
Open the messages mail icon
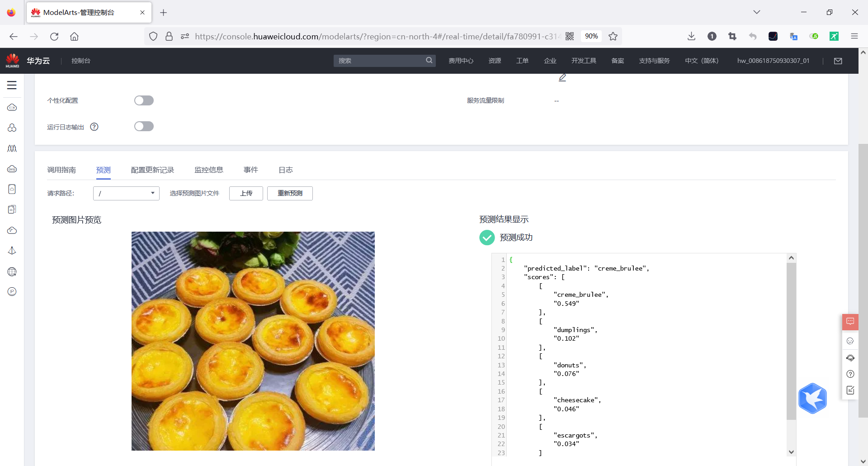838,61
